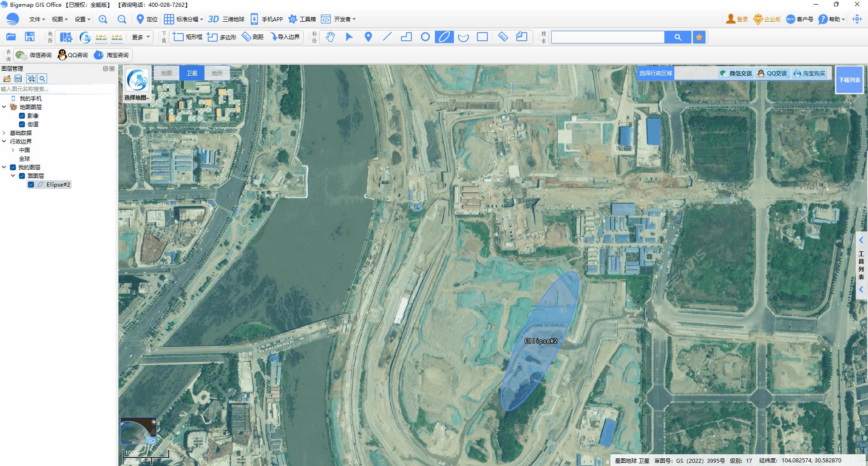Switch to the 地形 map tab

click(217, 73)
